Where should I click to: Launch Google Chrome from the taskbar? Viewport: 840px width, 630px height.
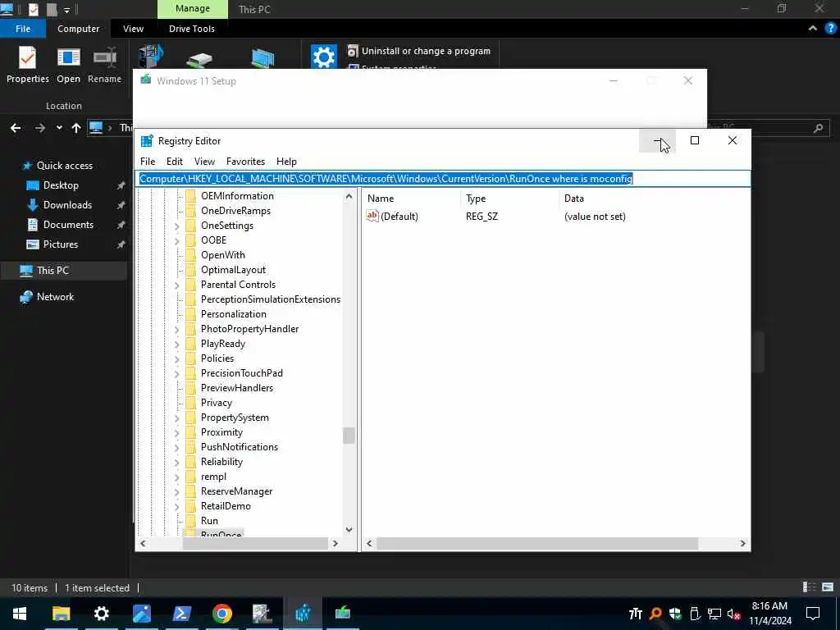[x=221, y=613]
